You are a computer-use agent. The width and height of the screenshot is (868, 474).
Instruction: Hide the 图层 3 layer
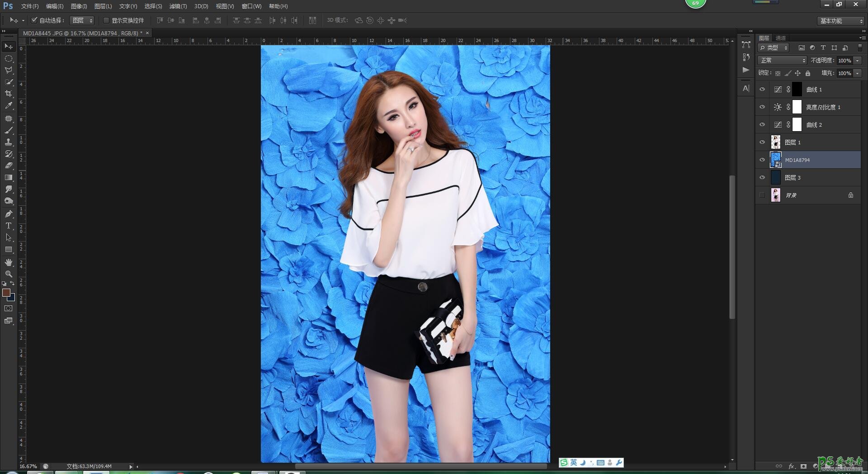click(x=762, y=177)
